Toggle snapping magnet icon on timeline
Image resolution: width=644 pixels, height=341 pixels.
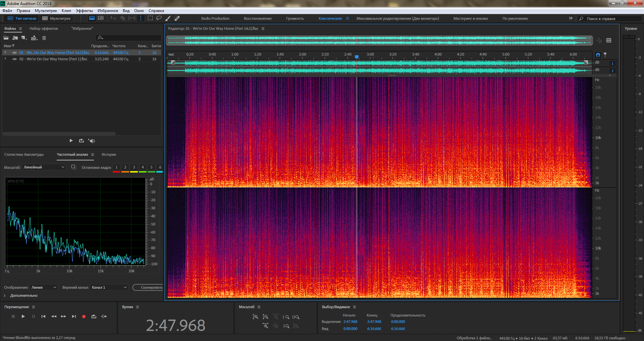pyautogui.click(x=598, y=55)
